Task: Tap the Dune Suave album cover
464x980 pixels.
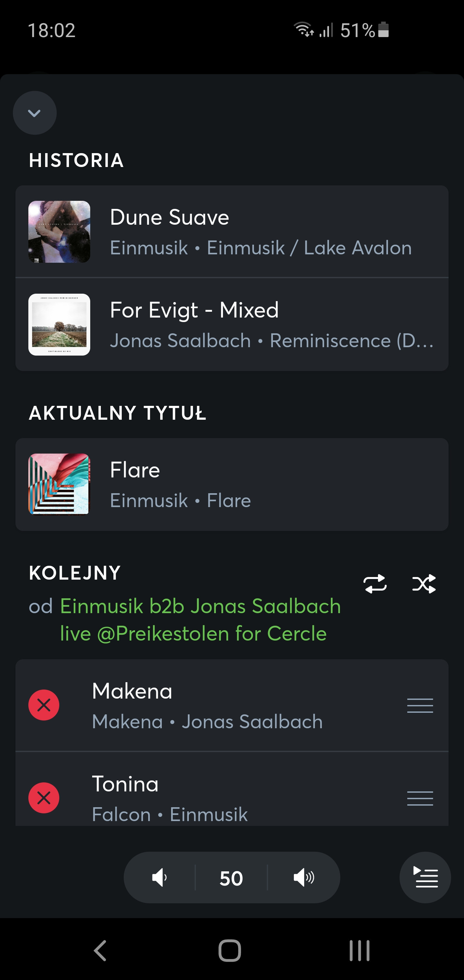Action: click(59, 232)
